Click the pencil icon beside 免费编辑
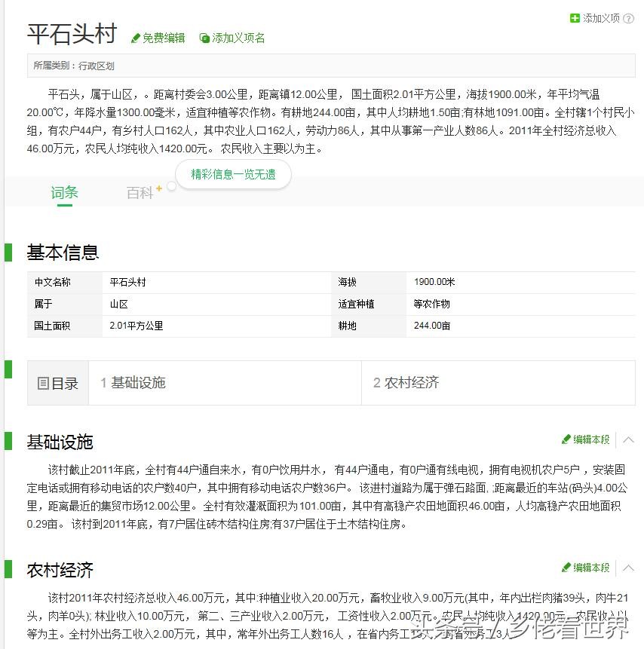Viewport: 644px width, 649px height. [x=136, y=38]
